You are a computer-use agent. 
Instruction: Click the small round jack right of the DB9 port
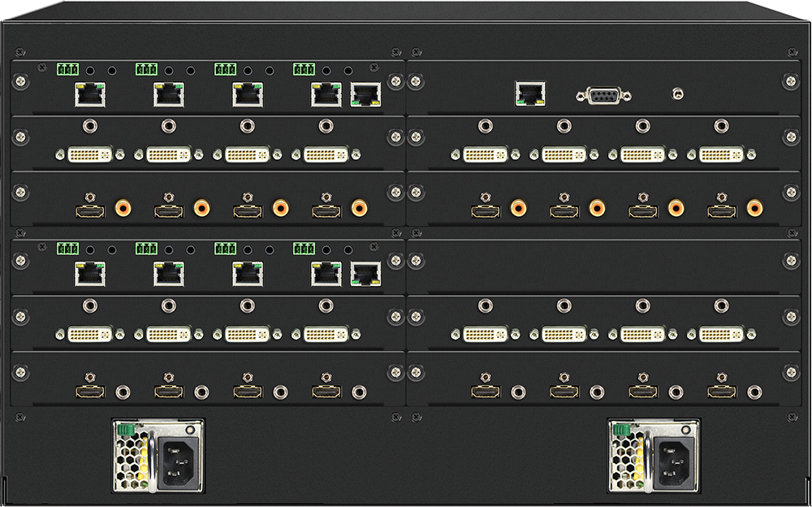click(x=677, y=94)
